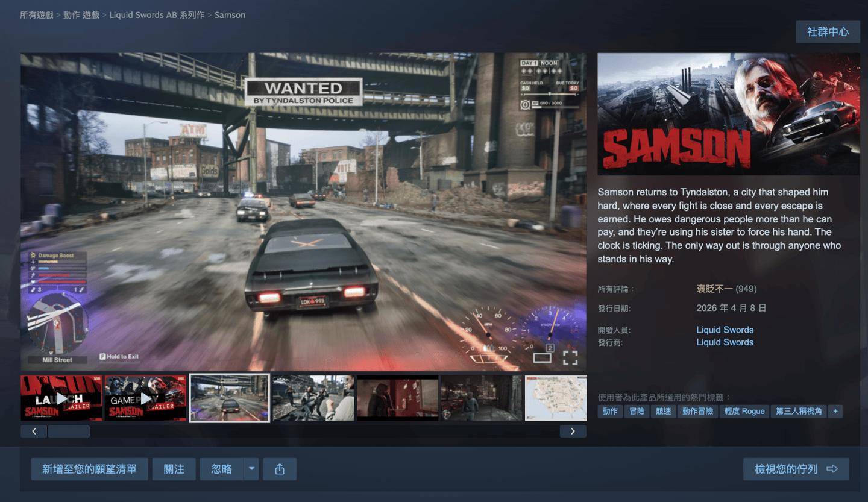Expand more tags with plus button

pyautogui.click(x=835, y=411)
